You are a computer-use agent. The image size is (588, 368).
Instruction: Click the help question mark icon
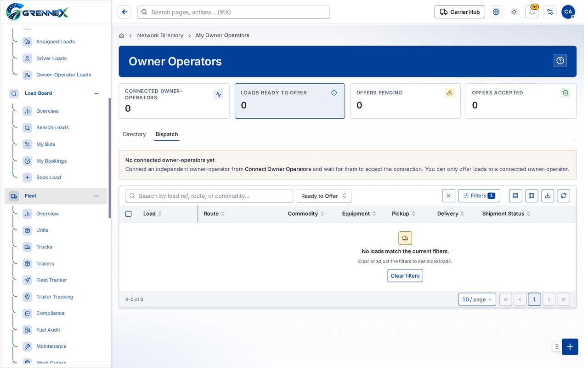click(x=560, y=61)
